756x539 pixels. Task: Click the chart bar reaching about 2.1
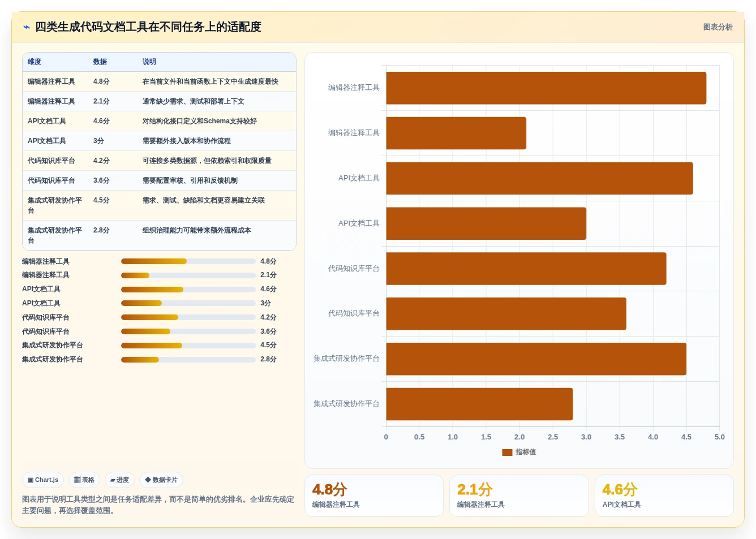pyautogui.click(x=456, y=133)
